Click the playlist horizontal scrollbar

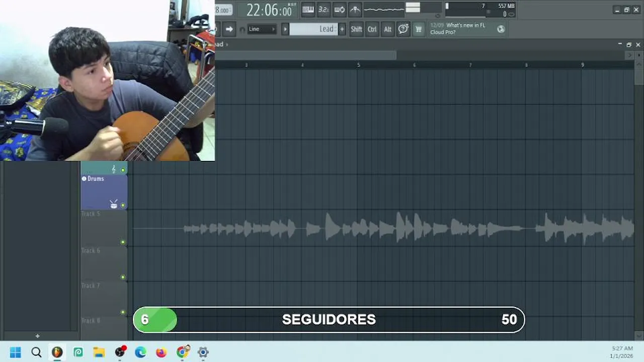[306, 55]
